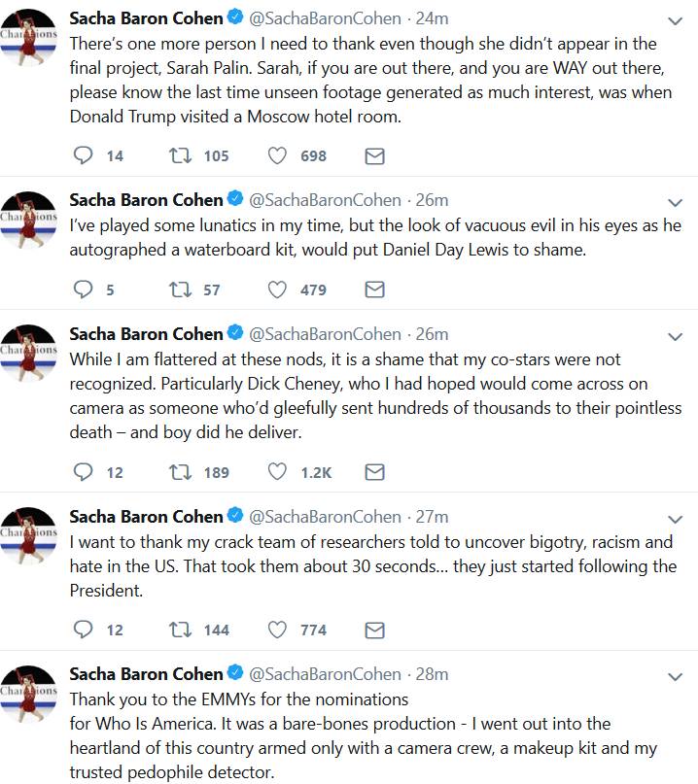Like the Sarah Palin tweet
The height and width of the screenshot is (784, 698).
click(278, 155)
